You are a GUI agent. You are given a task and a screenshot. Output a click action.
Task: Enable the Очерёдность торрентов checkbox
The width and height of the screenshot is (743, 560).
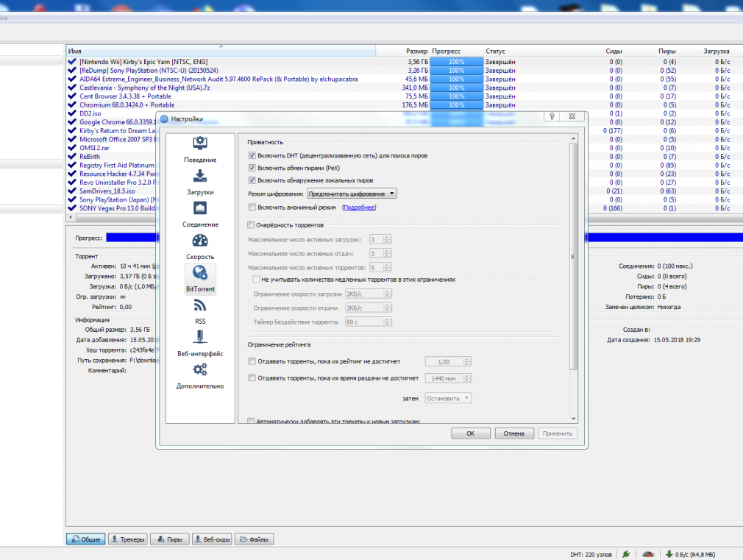coord(251,224)
